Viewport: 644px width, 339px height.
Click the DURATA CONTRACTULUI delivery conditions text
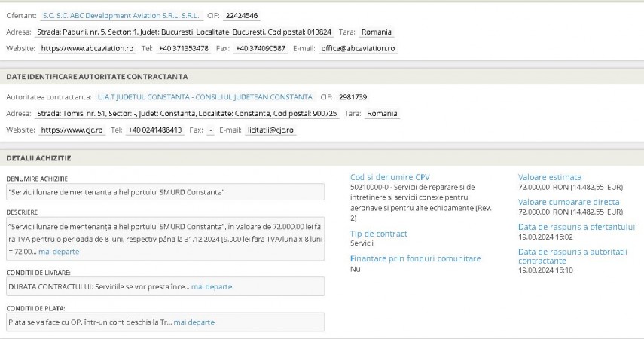[x=99, y=286]
